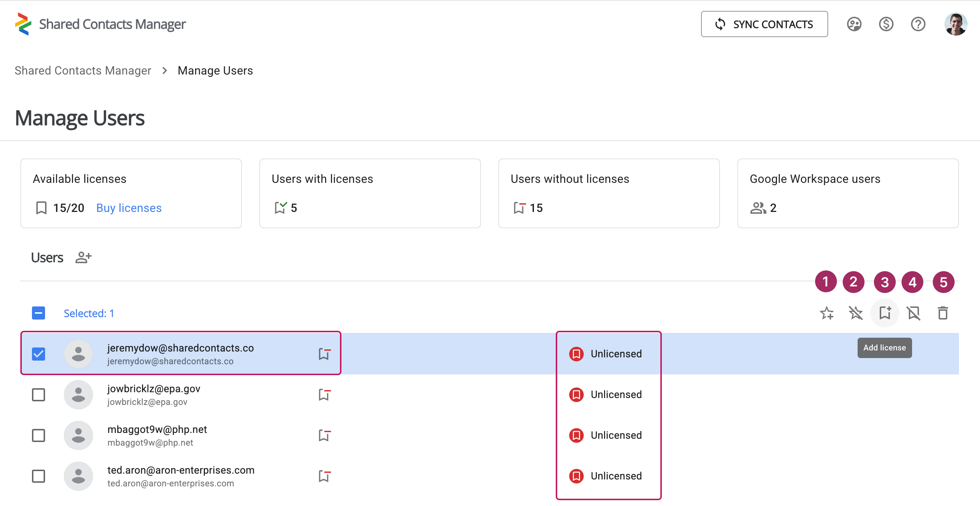Click the license icon in jowbricklz row
Screen dimensions: 980x506
(324, 394)
